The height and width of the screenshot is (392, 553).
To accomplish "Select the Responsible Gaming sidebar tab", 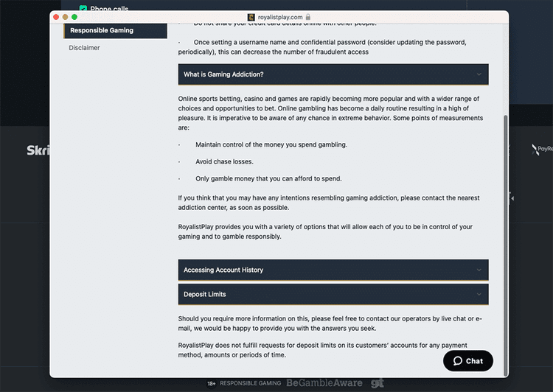I will tap(115, 31).
